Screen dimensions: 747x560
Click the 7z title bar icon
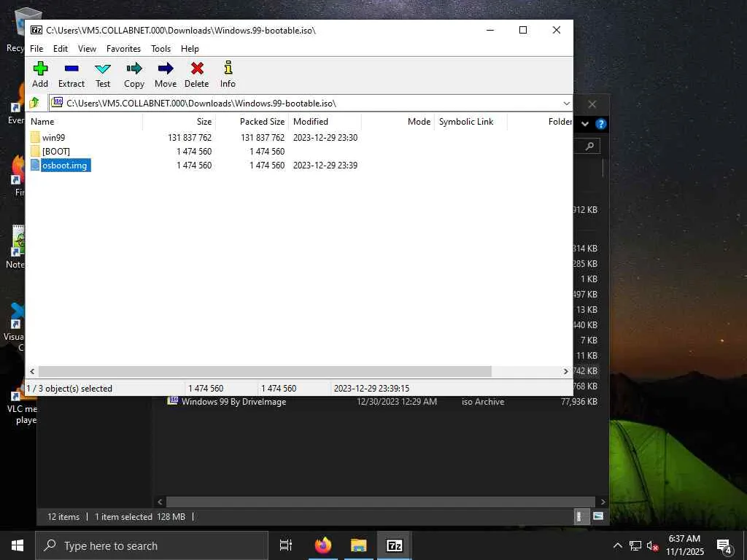click(36, 30)
